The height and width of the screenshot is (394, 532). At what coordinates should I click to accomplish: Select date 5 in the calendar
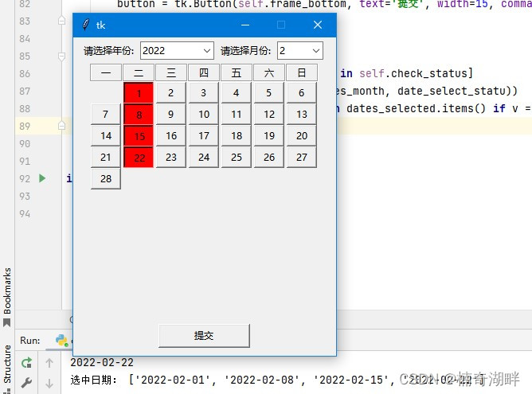point(268,93)
